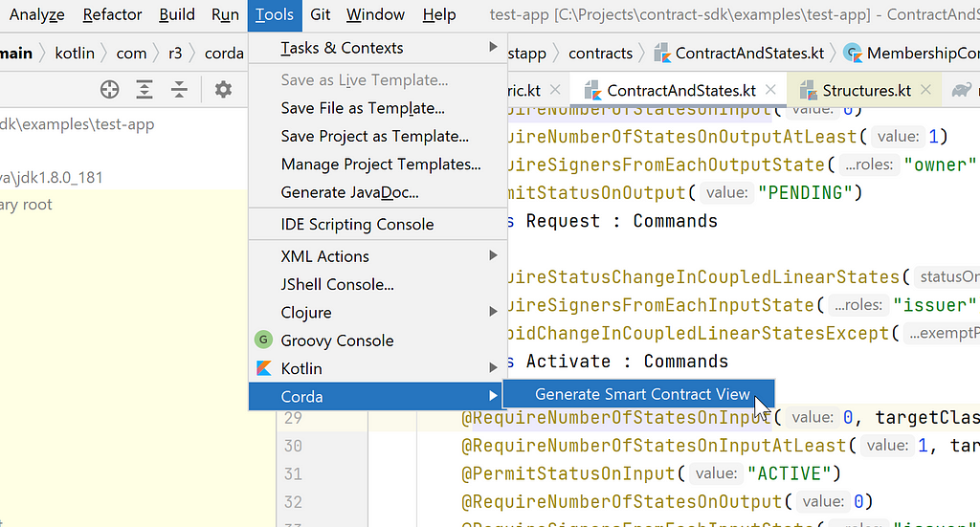Select Corda menu entry
980x527 pixels.
coord(377,397)
